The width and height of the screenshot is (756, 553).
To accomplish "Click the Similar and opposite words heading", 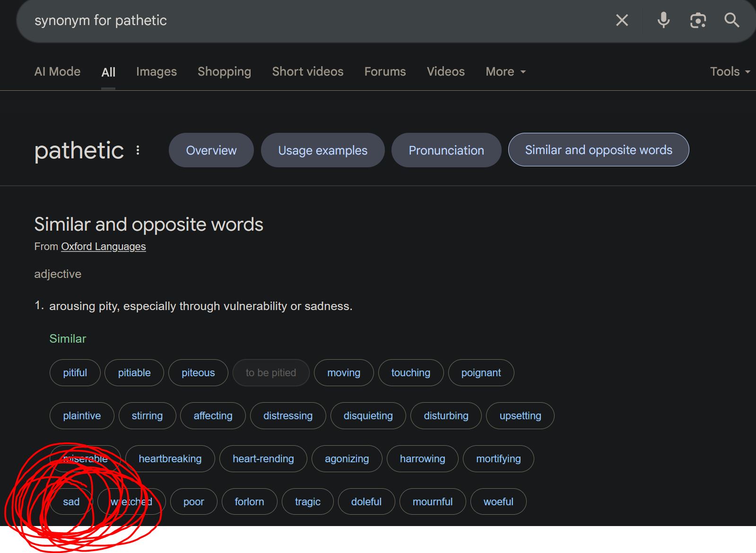I will coord(148,225).
